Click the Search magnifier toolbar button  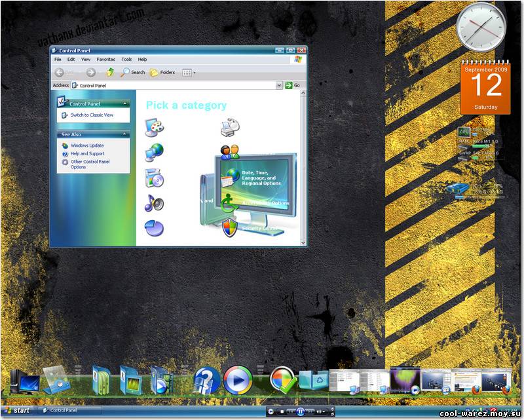pyautogui.click(x=133, y=72)
